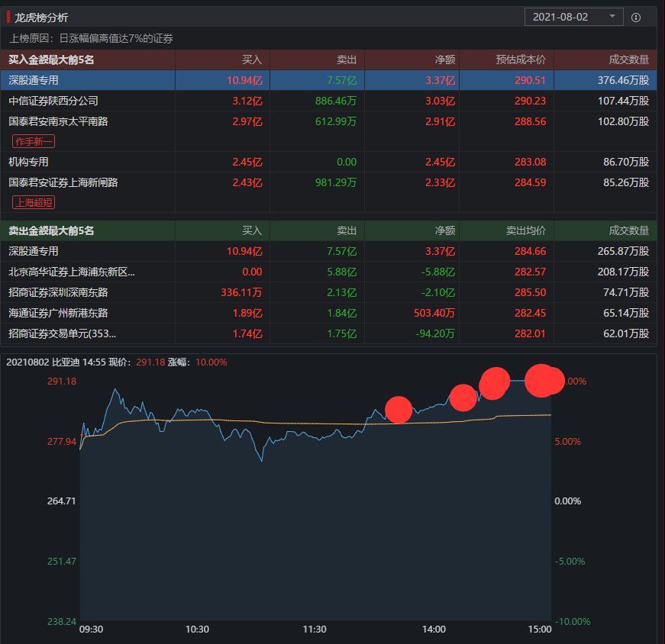This screenshot has height=644, width=665.
Task: Click the 11:30 time axis label
Action: click(315, 630)
